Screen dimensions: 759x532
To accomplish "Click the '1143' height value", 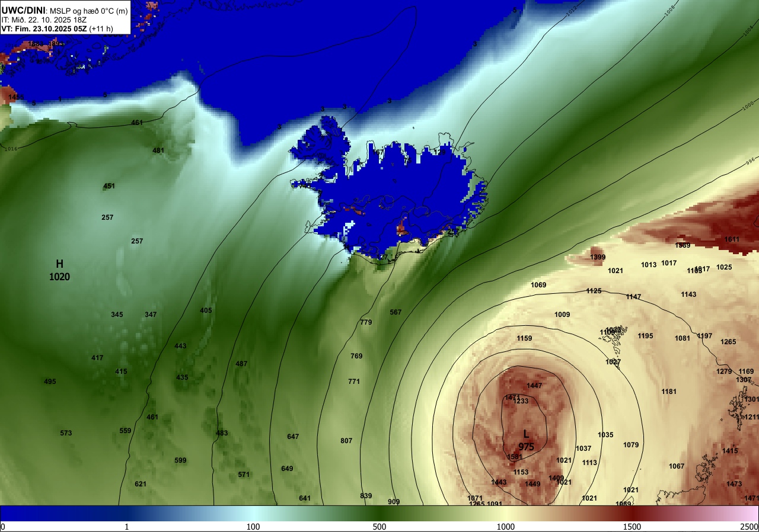I will tap(688, 294).
